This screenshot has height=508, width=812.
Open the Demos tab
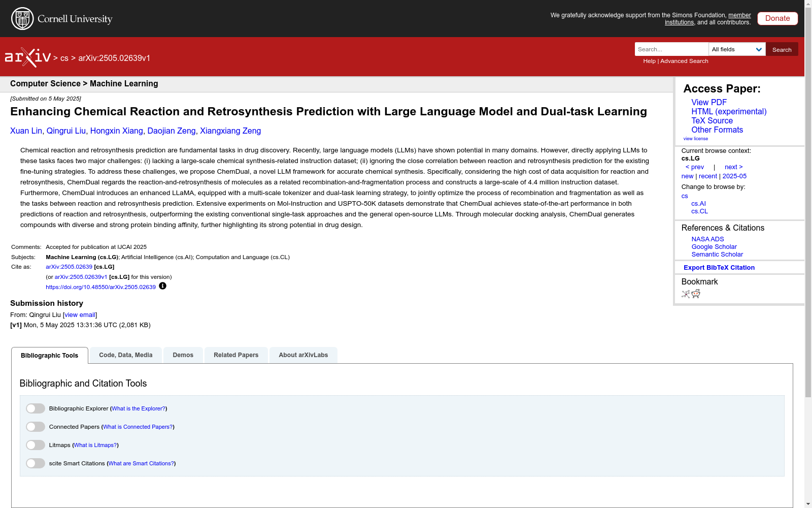point(183,355)
